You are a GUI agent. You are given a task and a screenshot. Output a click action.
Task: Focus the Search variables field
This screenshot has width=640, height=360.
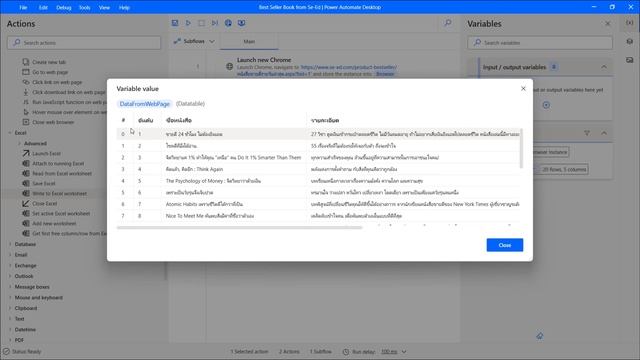coord(540,42)
